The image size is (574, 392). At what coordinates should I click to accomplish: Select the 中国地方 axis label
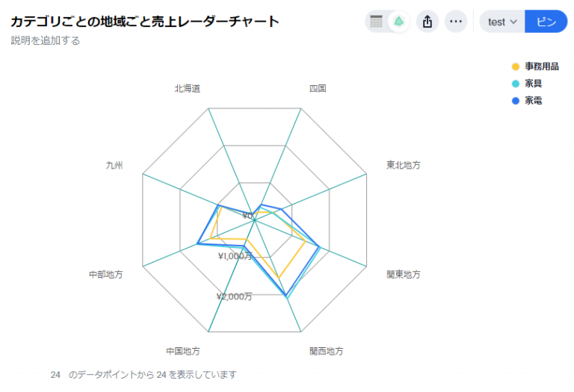pos(183,352)
